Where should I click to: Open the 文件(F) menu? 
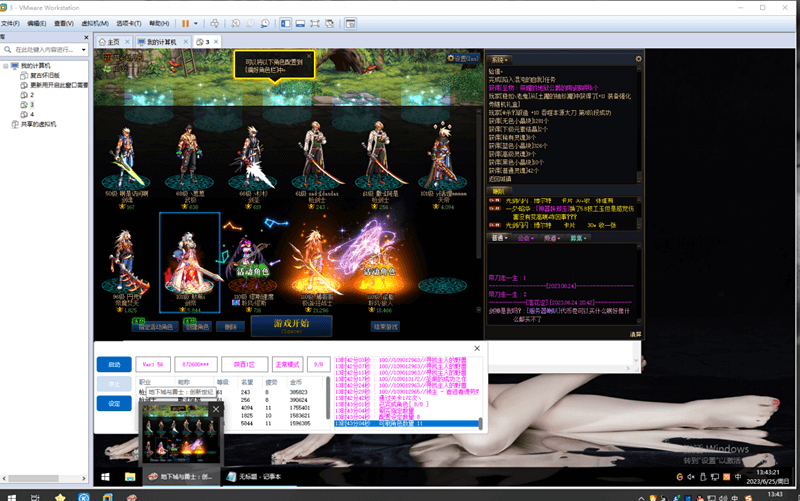click(10, 23)
